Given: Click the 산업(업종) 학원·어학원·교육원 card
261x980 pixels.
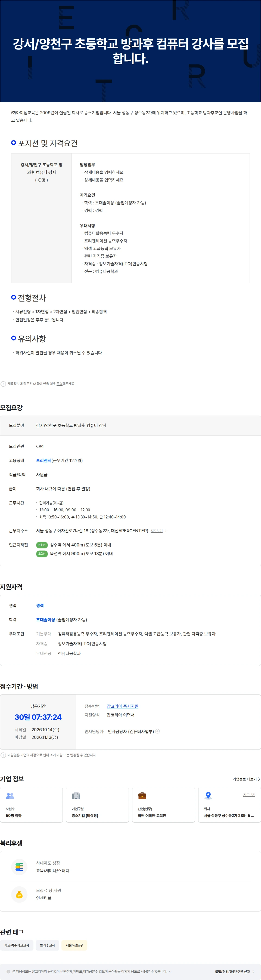Looking at the screenshot, I should (163, 805).
